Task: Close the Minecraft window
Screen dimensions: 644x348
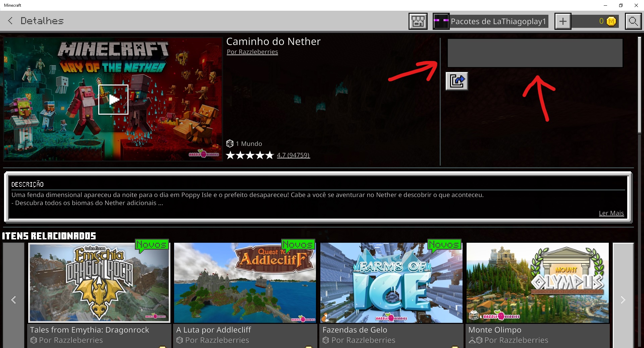Action: 636,5
